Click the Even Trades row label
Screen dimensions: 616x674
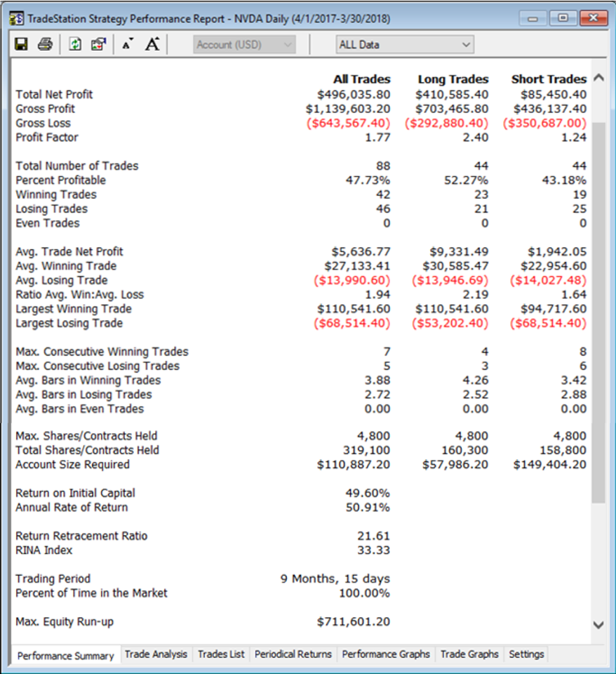pyautogui.click(x=48, y=223)
